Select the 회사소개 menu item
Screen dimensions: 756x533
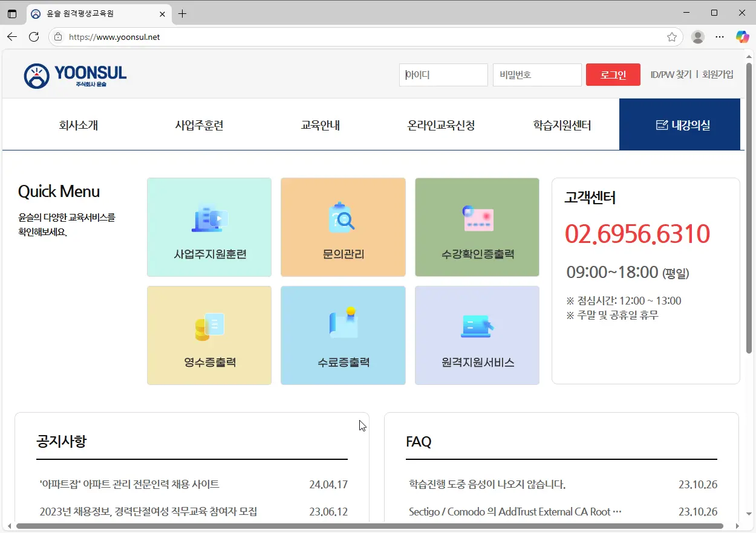[77, 124]
